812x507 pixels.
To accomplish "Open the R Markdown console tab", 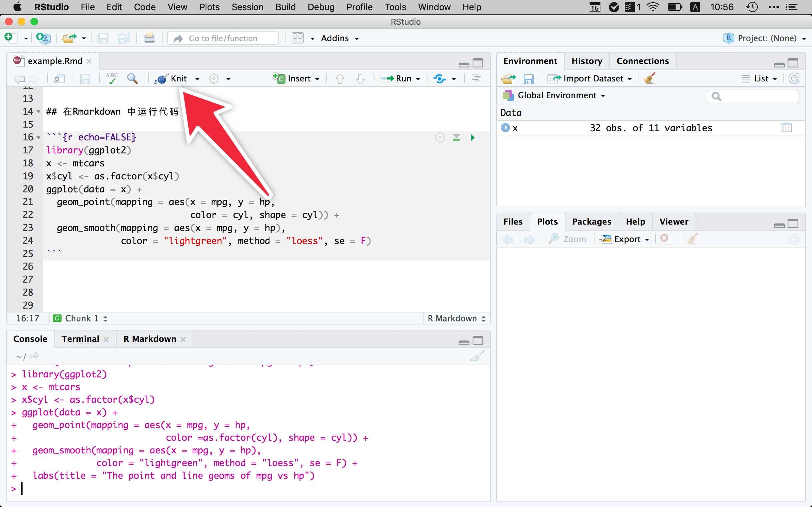I will click(x=150, y=339).
